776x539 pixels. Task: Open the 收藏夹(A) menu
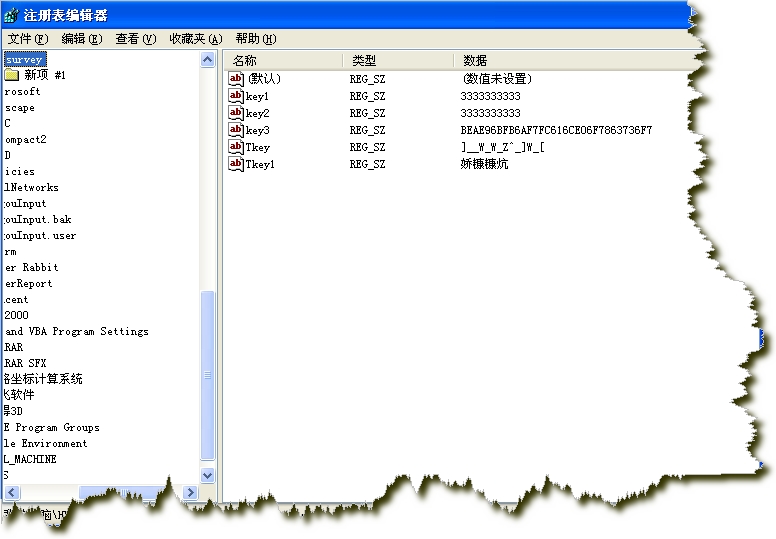click(x=196, y=39)
